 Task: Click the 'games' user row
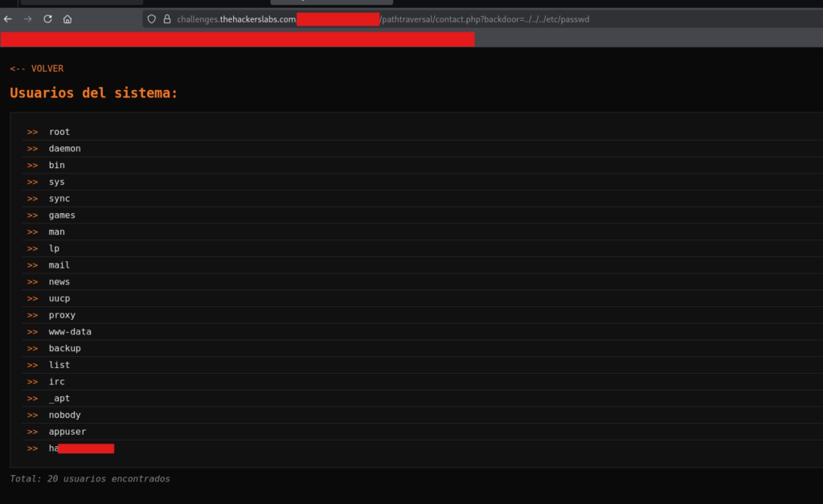pyautogui.click(x=62, y=215)
